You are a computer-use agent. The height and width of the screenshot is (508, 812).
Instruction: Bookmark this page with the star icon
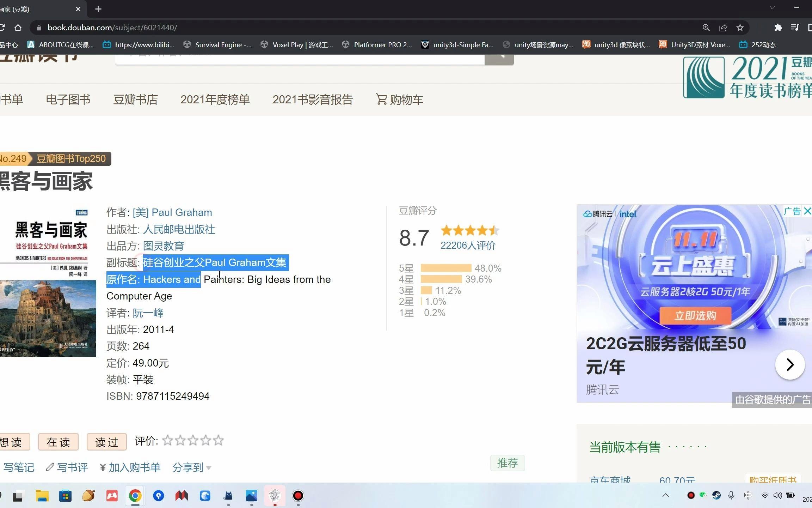click(x=740, y=28)
